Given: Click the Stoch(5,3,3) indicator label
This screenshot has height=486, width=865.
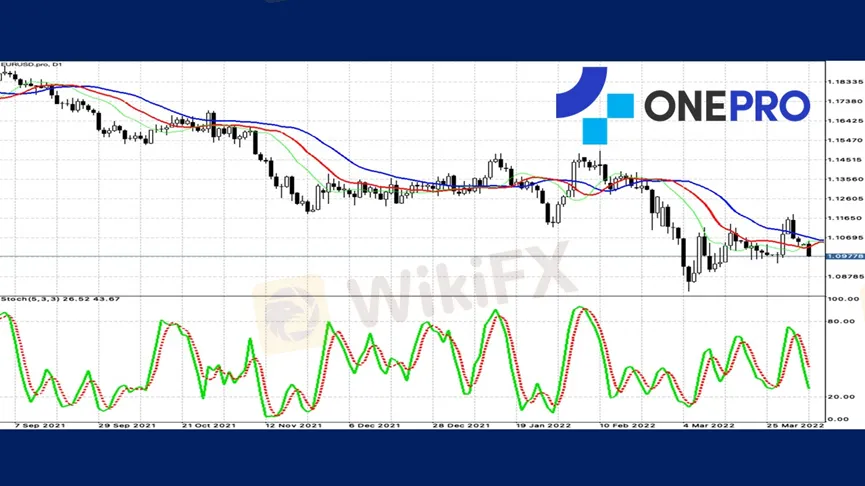Looking at the screenshot, I should (x=46, y=299).
